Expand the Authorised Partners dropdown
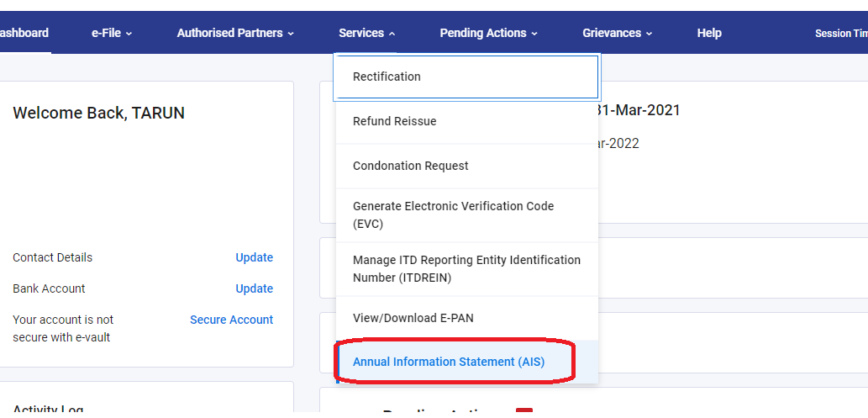This screenshot has width=868, height=418. click(x=235, y=33)
